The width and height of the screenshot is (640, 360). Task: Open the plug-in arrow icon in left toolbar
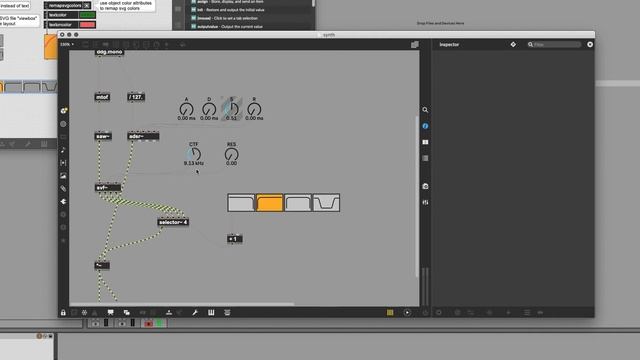click(x=63, y=202)
